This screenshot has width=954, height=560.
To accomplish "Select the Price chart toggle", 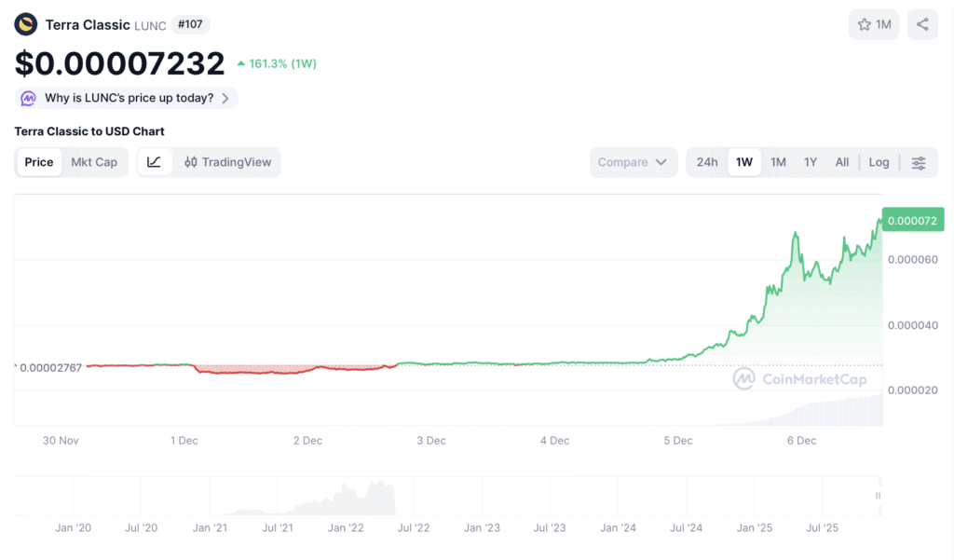I will tap(39, 162).
